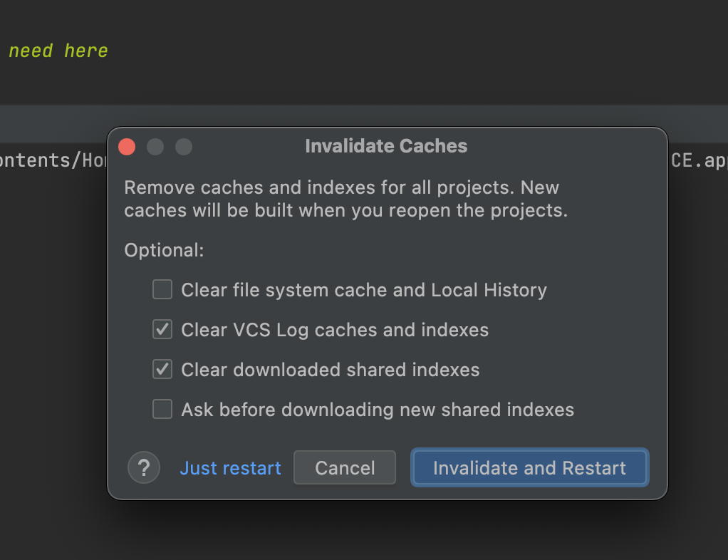Click the "Ask before downloading new shared indexes" label
The width and height of the screenshot is (728, 560).
coord(378,410)
